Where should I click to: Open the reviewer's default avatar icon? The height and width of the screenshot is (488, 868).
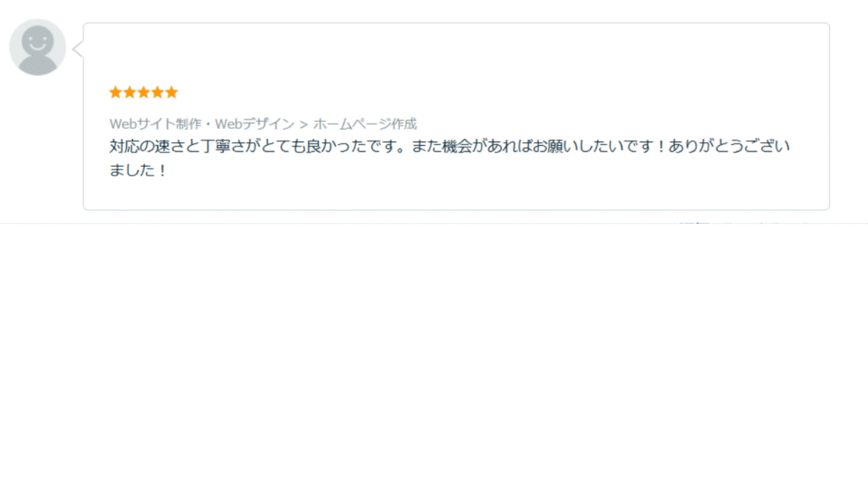coord(37,47)
